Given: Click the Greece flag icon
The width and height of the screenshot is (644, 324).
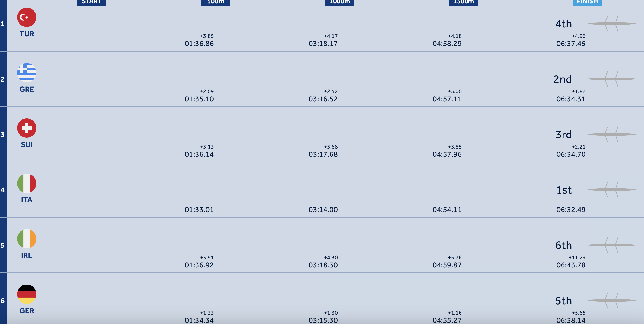Looking at the screenshot, I should tap(27, 73).
